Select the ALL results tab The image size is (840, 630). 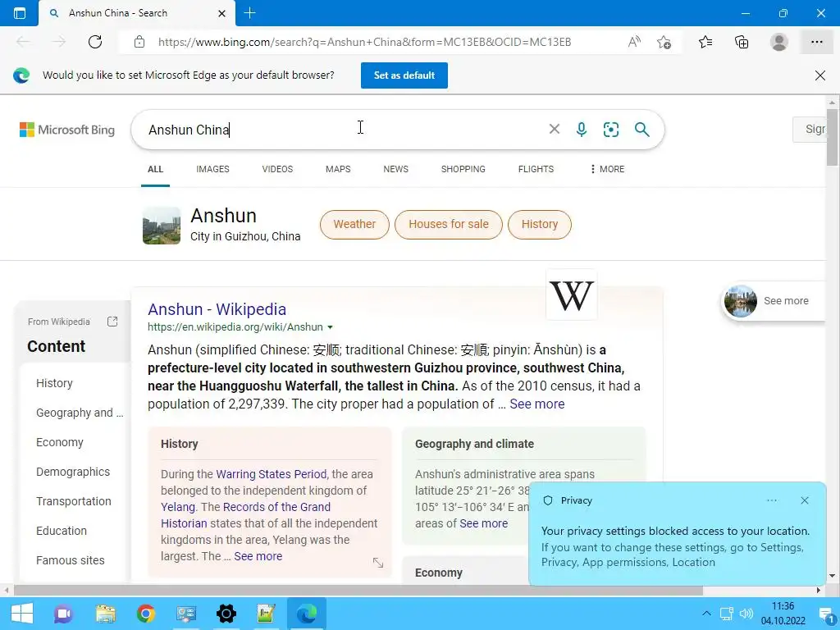(x=155, y=169)
